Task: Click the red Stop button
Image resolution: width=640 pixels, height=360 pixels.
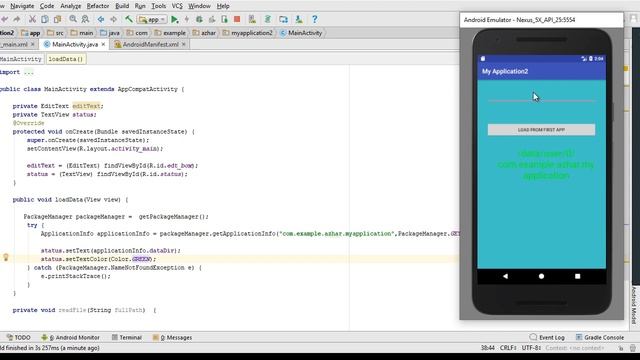Action: [x=237, y=19]
